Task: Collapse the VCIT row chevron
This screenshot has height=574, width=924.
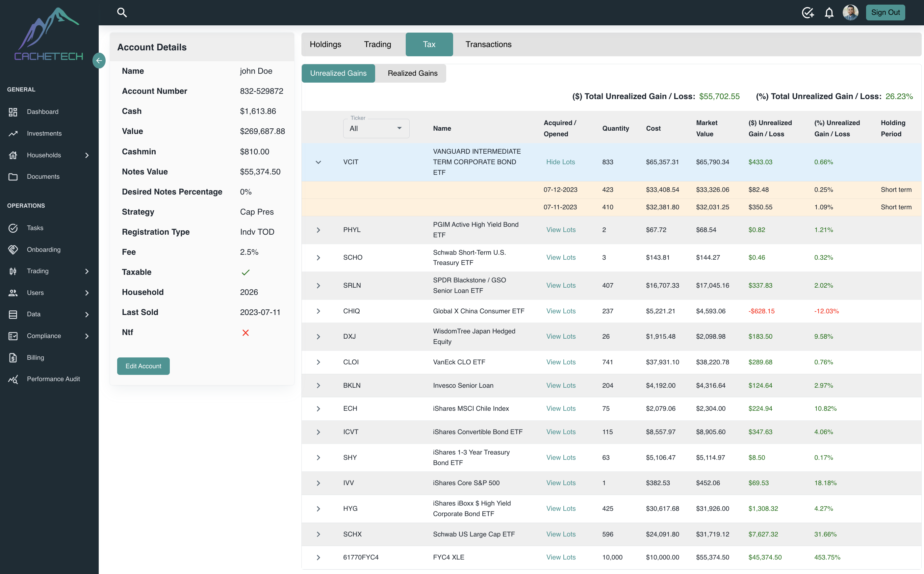Action: click(x=318, y=162)
